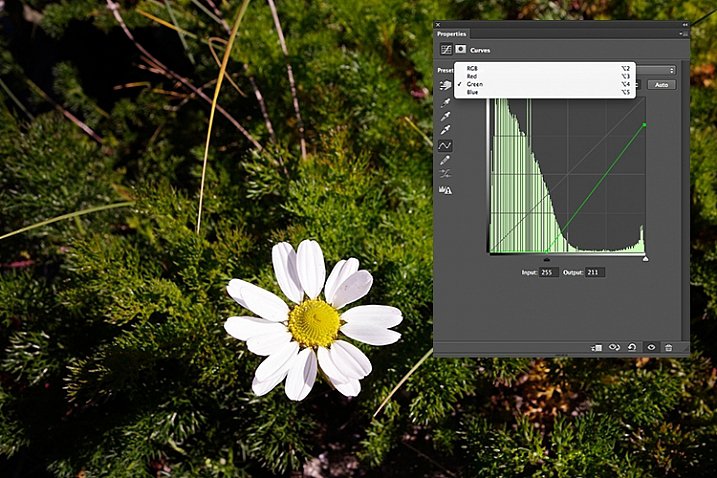The image size is (717, 478).
Task: Toggle view previous state icon
Action: 615,347
